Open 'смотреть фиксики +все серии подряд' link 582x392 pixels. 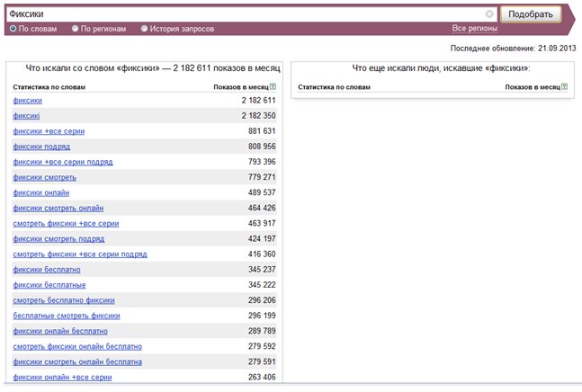click(x=80, y=254)
